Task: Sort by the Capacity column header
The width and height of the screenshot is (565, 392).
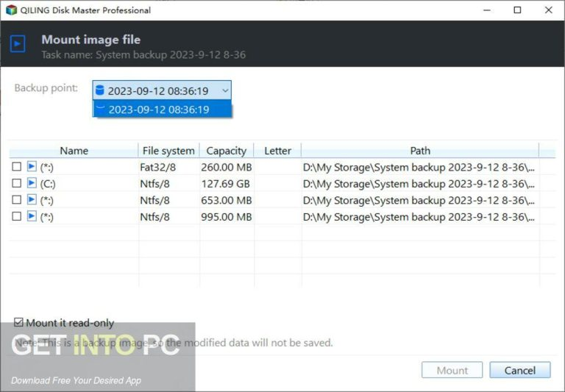Action: pyautogui.click(x=227, y=150)
